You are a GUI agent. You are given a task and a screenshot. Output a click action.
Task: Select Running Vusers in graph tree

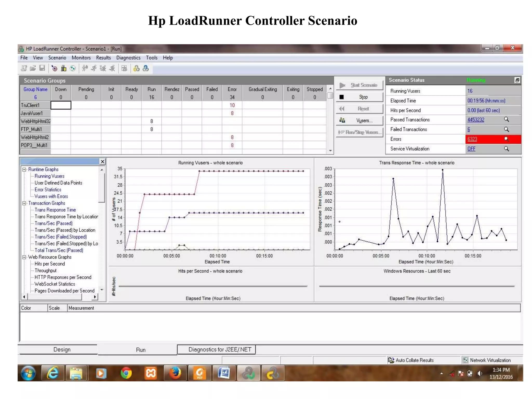pyautogui.click(x=49, y=176)
